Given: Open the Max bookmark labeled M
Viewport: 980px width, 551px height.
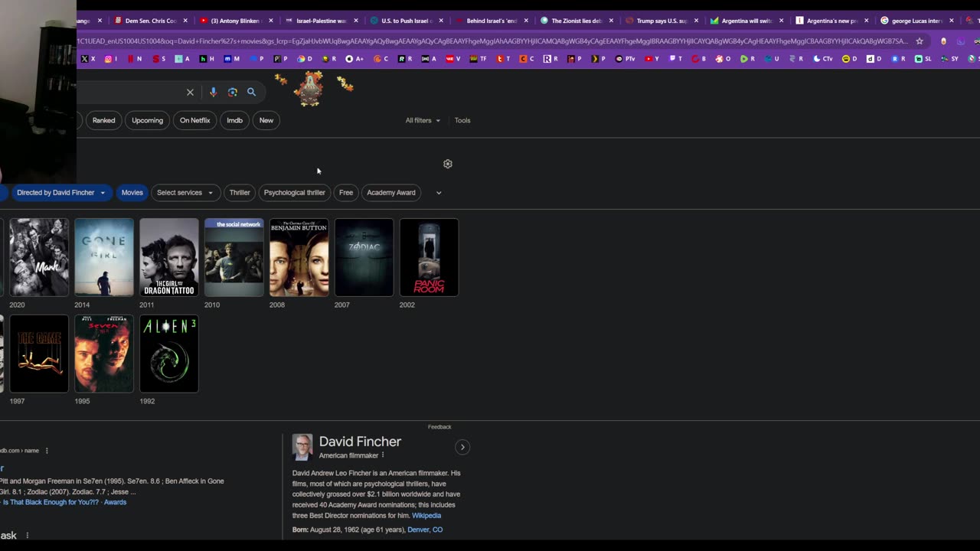Looking at the screenshot, I should pyautogui.click(x=231, y=59).
